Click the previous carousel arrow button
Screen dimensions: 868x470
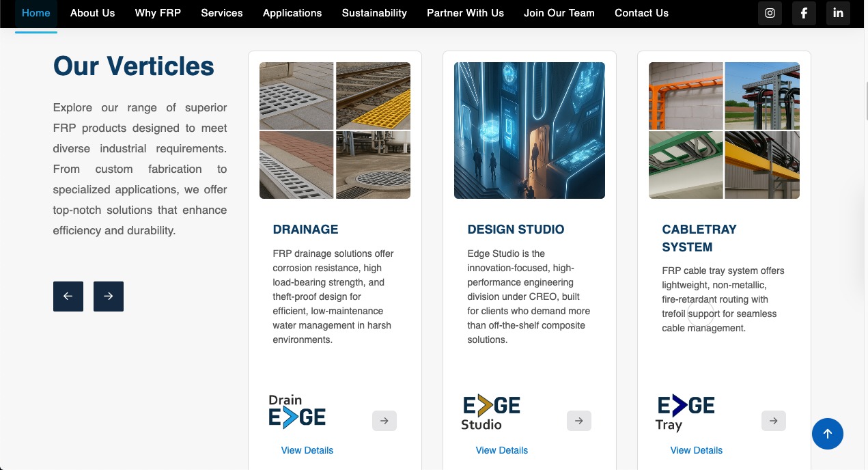point(68,296)
